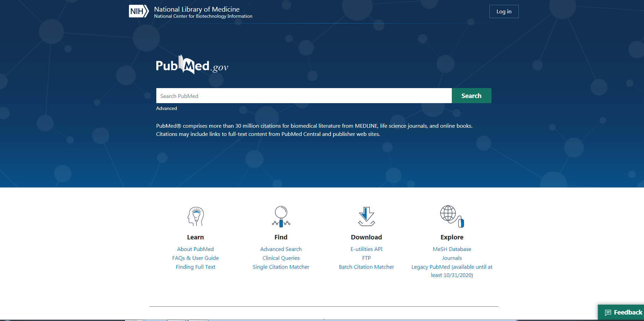
Task: Click the 'PubMed® comprises more than 30 million' description text
Action: click(314, 130)
